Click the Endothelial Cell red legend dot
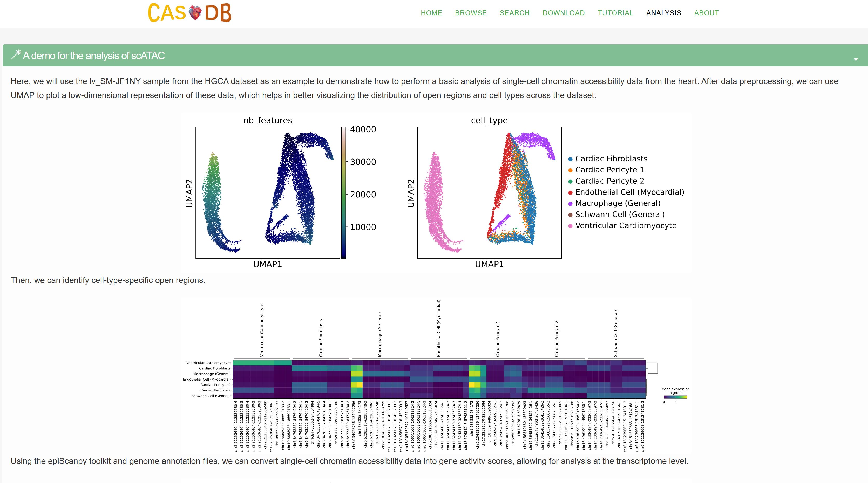 570,193
